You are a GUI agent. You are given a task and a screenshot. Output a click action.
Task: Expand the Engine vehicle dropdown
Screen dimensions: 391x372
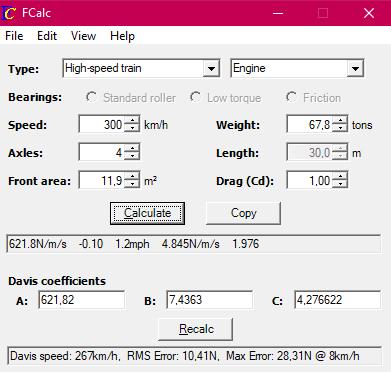click(x=355, y=69)
